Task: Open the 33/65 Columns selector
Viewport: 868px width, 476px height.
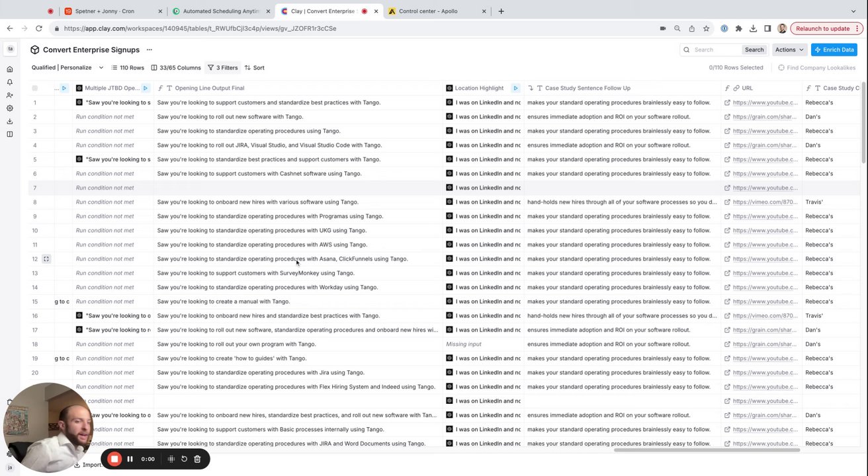Action: 175,67
